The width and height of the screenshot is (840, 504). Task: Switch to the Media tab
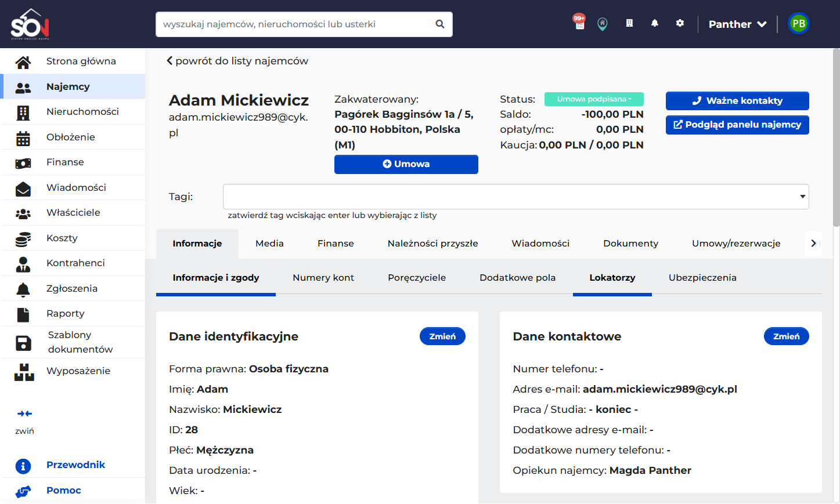[269, 244]
